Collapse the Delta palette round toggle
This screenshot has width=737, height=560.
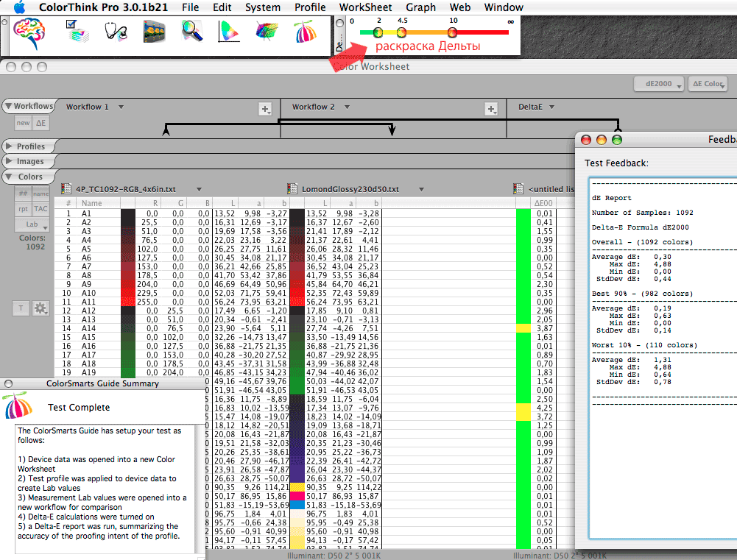[x=340, y=22]
